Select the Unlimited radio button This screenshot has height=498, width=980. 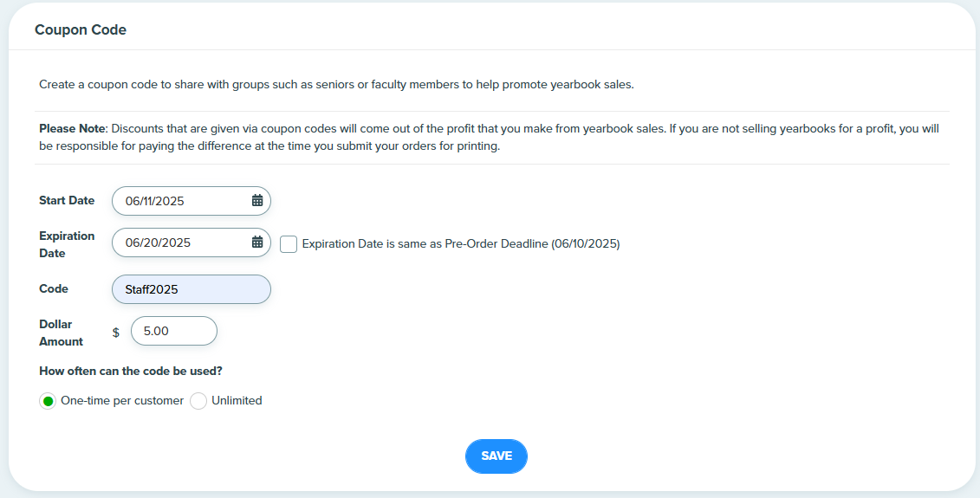coord(198,401)
